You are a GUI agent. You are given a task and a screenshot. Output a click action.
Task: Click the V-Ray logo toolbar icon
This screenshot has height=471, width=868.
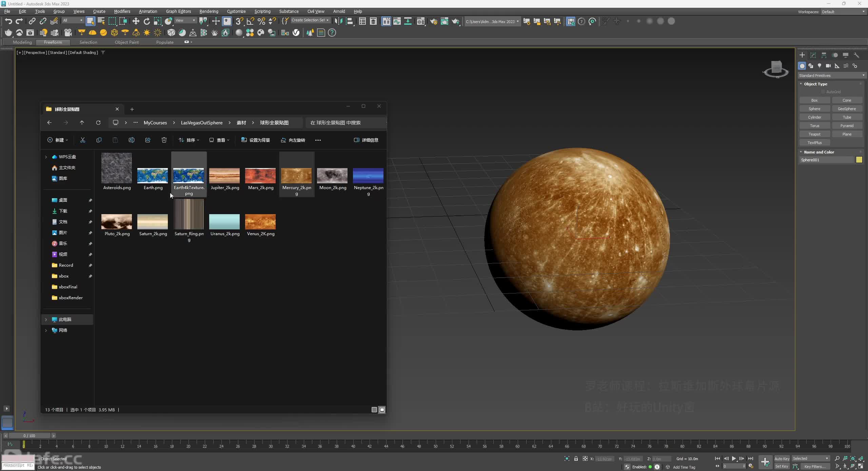coord(296,33)
